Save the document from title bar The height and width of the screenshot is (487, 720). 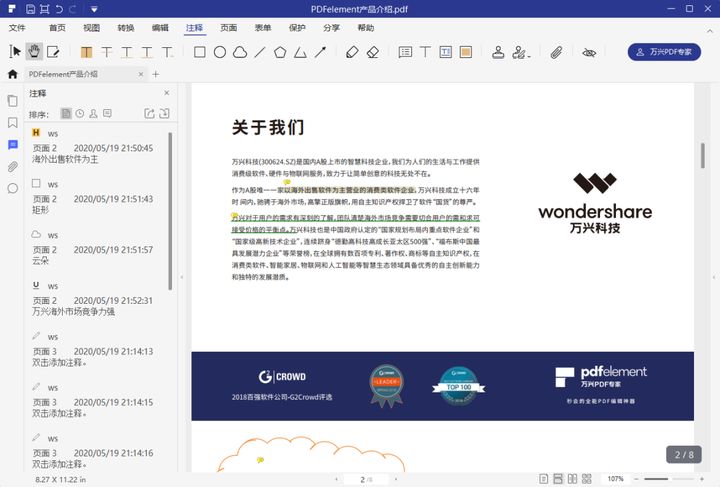pos(30,9)
